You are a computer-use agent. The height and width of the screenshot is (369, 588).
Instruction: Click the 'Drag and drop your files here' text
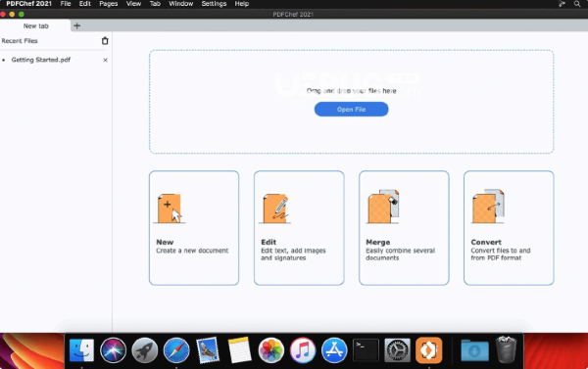(x=352, y=91)
